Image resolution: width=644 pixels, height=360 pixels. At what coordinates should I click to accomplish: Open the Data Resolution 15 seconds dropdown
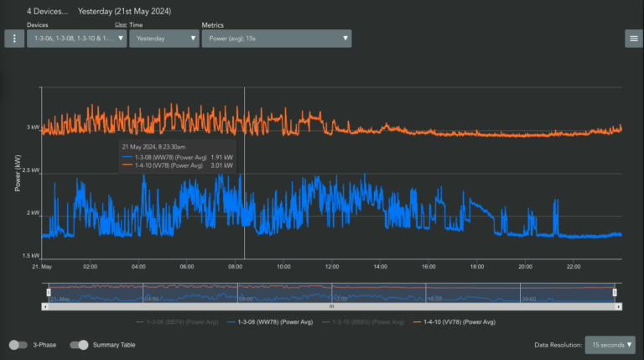610,345
